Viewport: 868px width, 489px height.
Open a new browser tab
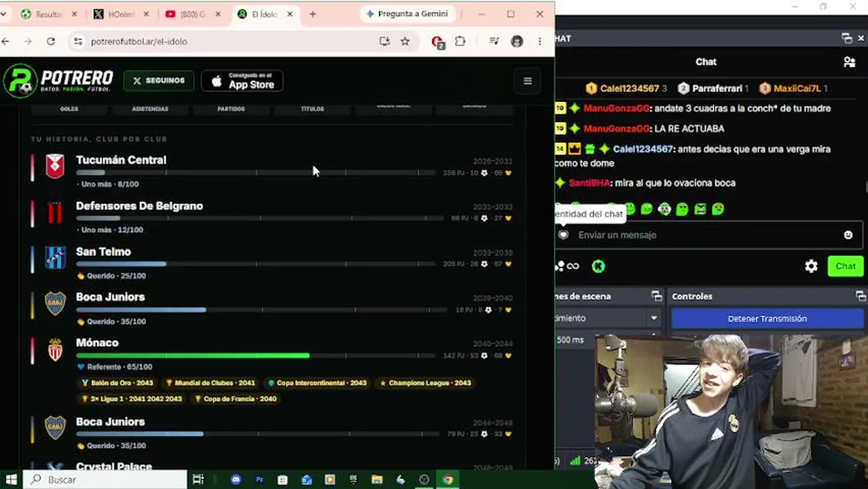312,14
